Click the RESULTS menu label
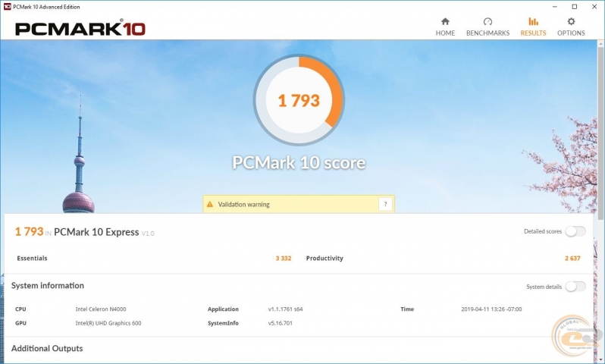 tap(533, 33)
